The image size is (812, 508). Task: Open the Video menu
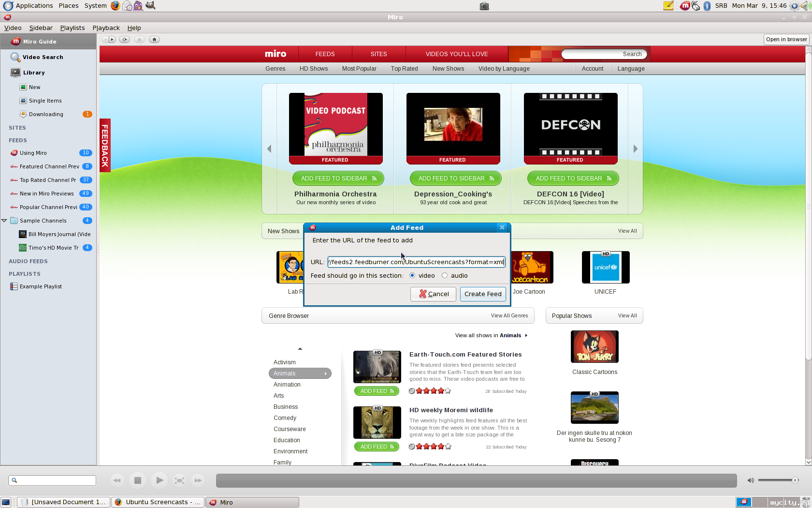[13, 28]
